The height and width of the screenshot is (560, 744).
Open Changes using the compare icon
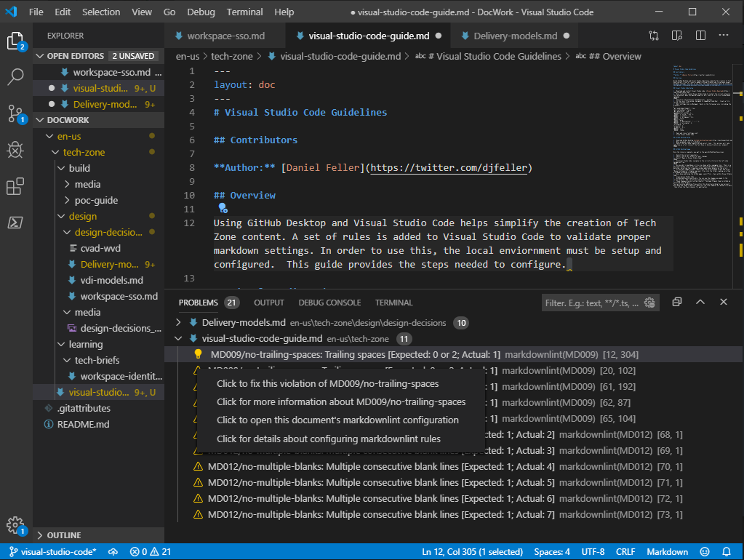(654, 35)
